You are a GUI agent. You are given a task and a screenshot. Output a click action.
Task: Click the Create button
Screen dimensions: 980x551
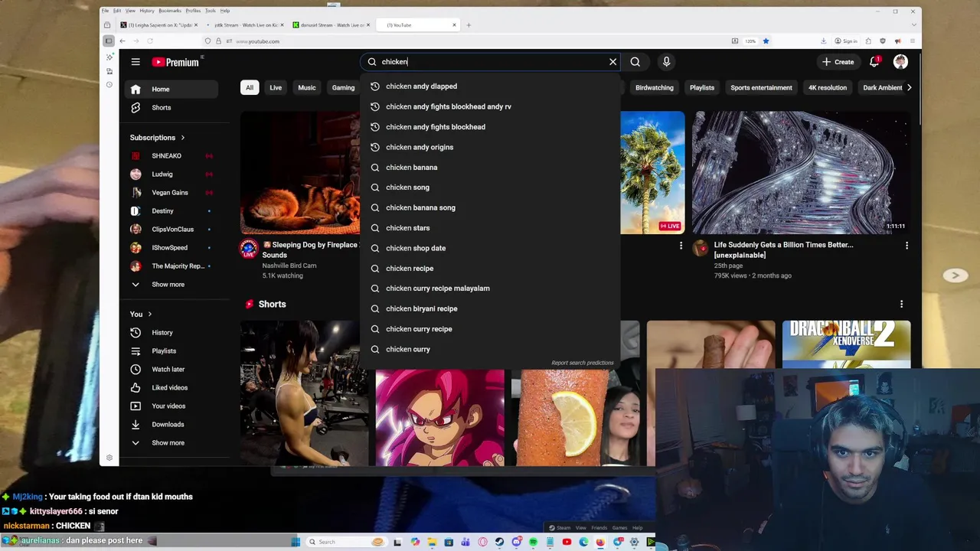(838, 62)
